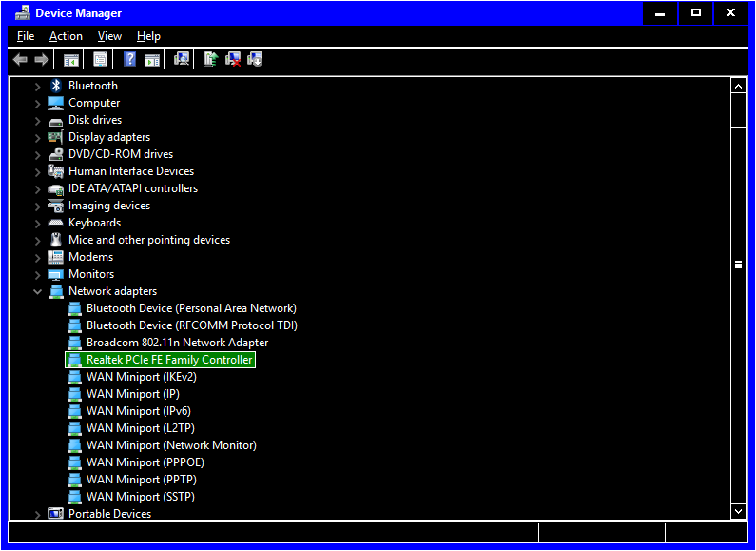Expand the Bluetooth category
The image size is (756, 551).
click(x=38, y=87)
